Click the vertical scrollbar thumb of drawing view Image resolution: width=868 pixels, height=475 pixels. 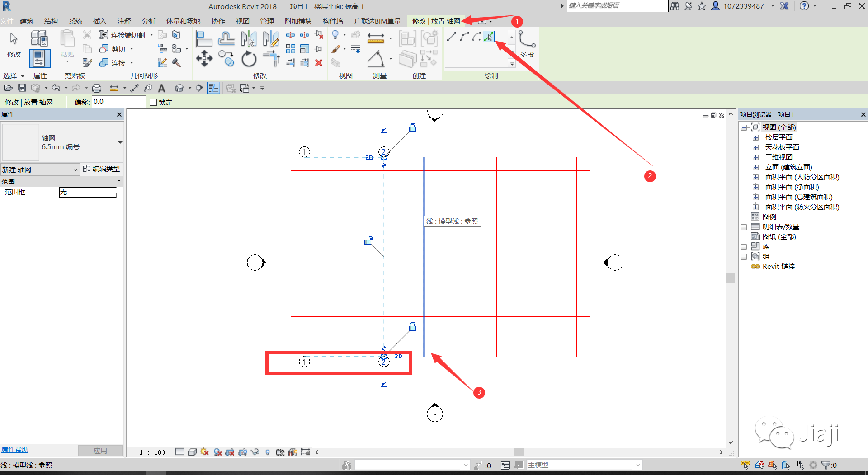(731, 278)
